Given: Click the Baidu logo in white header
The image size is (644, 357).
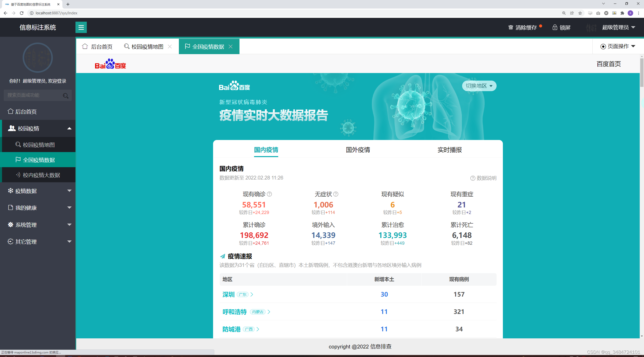Looking at the screenshot, I should coord(110,64).
